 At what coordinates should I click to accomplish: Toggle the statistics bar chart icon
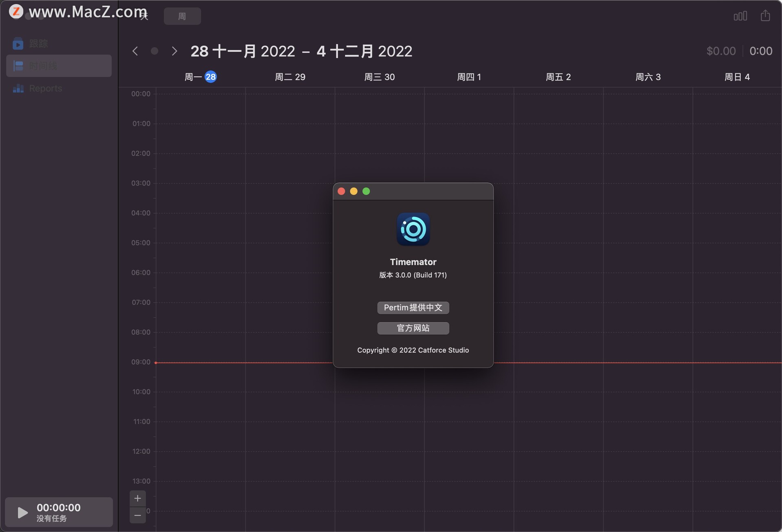tap(740, 16)
